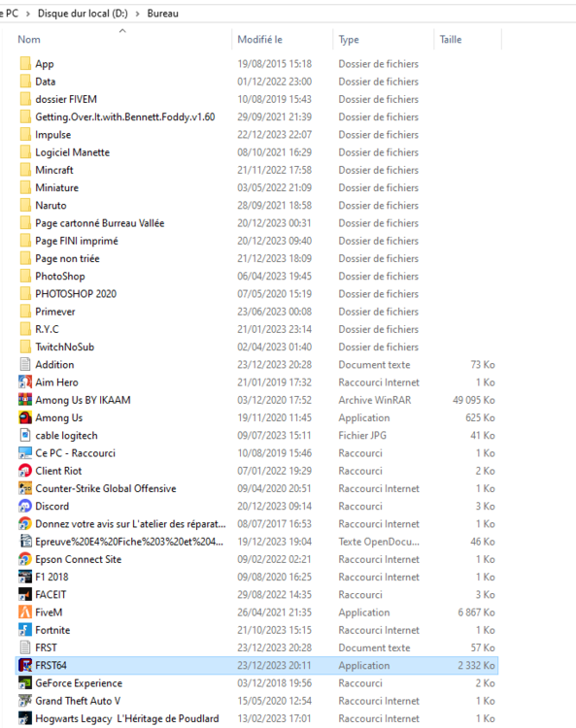Select the Page FINI imprimé folder
The height and width of the screenshot is (728, 576).
(77, 241)
